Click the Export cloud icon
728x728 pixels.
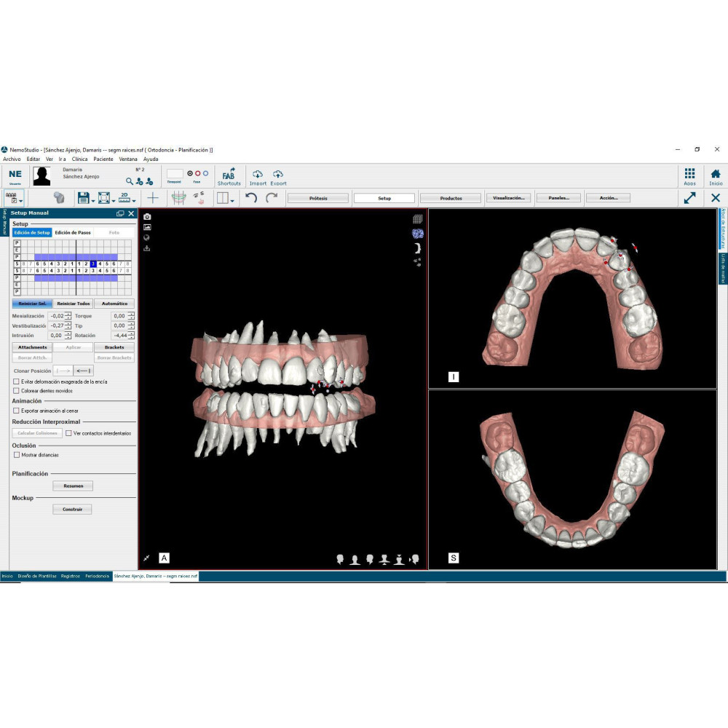click(x=278, y=176)
